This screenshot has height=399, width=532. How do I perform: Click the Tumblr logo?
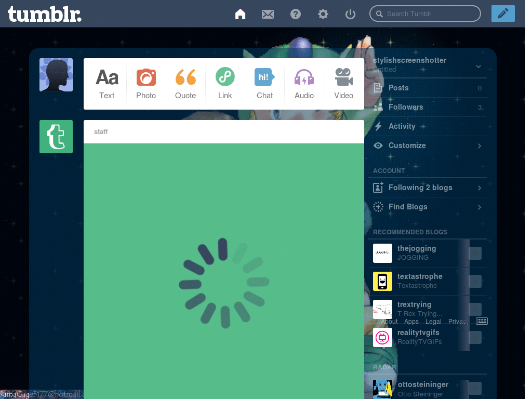(45, 14)
